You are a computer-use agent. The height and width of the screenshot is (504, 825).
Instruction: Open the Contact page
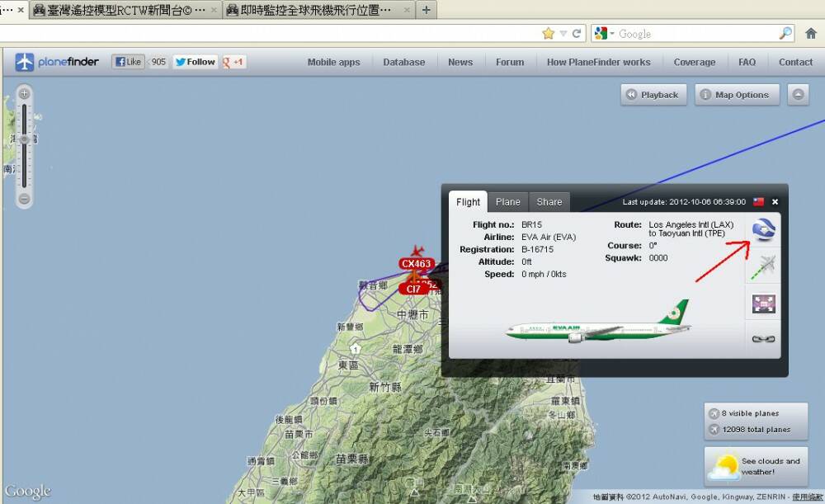(x=795, y=62)
